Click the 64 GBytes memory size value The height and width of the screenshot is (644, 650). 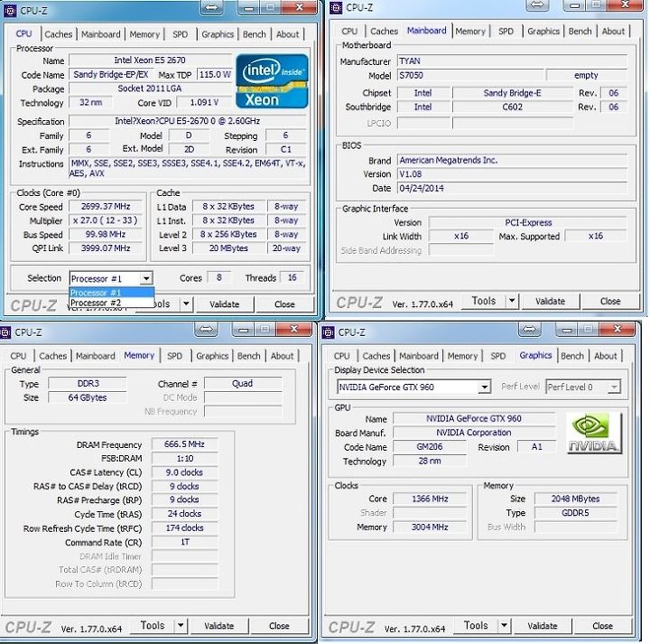88,397
